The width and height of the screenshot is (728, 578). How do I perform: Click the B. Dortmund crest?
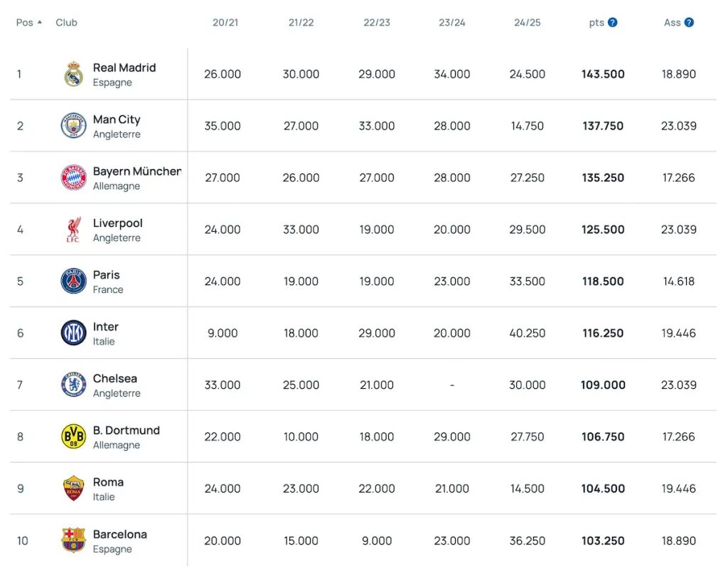(x=73, y=437)
